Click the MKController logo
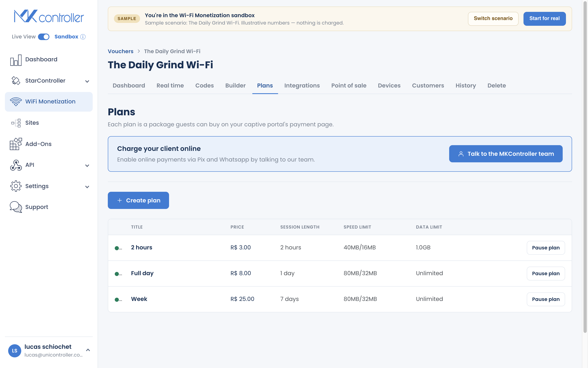The width and height of the screenshot is (588, 368). [x=49, y=16]
